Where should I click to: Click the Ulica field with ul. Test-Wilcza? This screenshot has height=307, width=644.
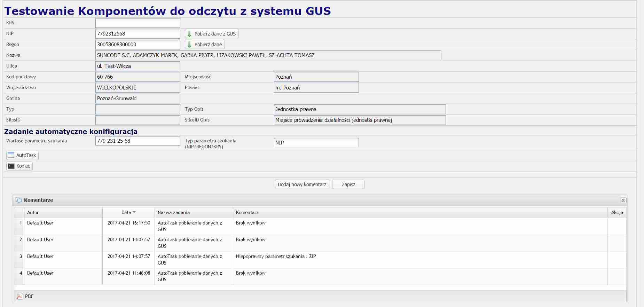138,66
